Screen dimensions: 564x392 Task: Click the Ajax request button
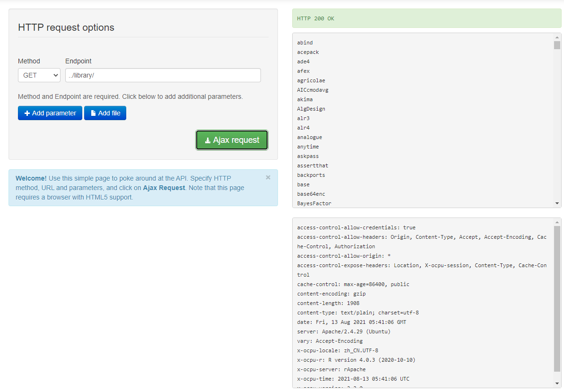point(232,140)
